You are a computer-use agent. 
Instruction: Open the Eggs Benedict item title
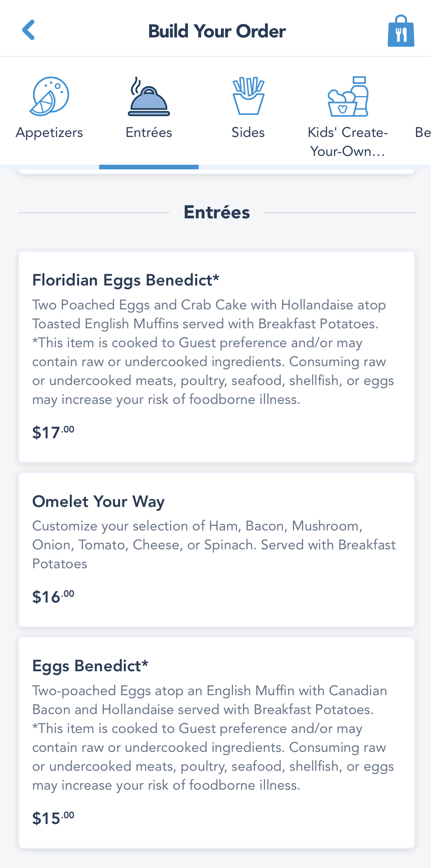coord(90,666)
